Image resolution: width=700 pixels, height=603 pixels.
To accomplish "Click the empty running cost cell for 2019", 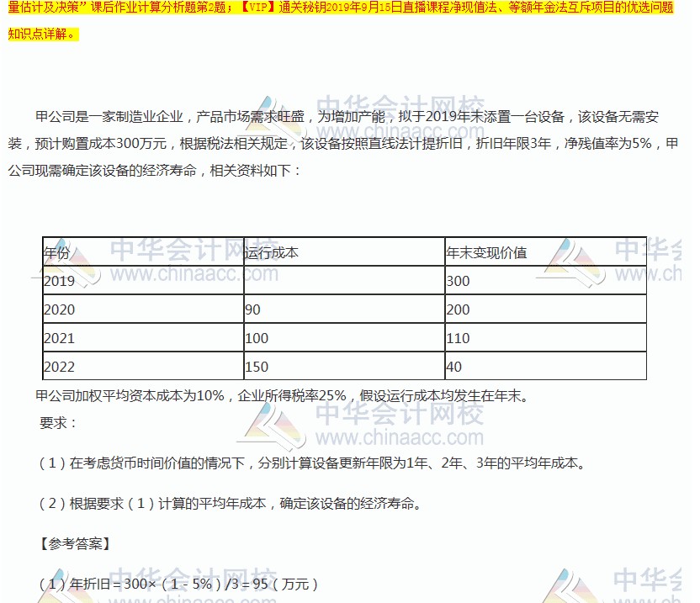I will (343, 281).
